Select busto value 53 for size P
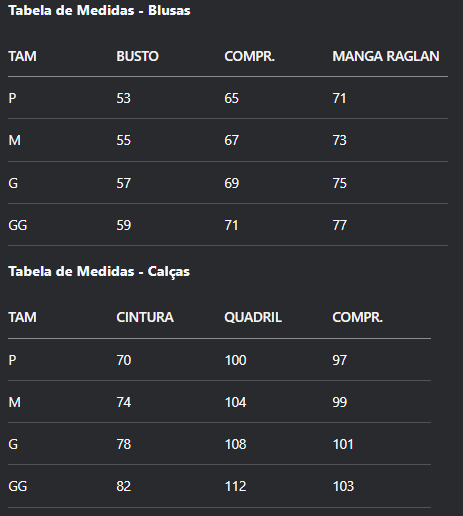The image size is (463, 516). 123,98
